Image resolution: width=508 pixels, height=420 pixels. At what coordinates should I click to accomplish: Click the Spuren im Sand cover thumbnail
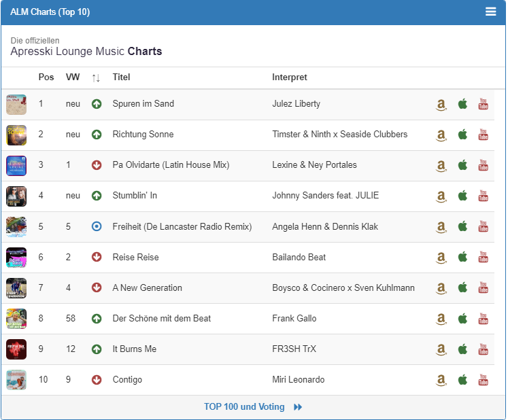(16, 105)
